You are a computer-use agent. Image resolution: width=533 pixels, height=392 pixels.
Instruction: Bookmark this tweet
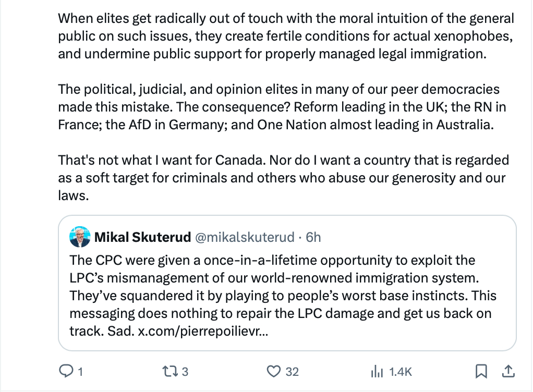click(481, 371)
